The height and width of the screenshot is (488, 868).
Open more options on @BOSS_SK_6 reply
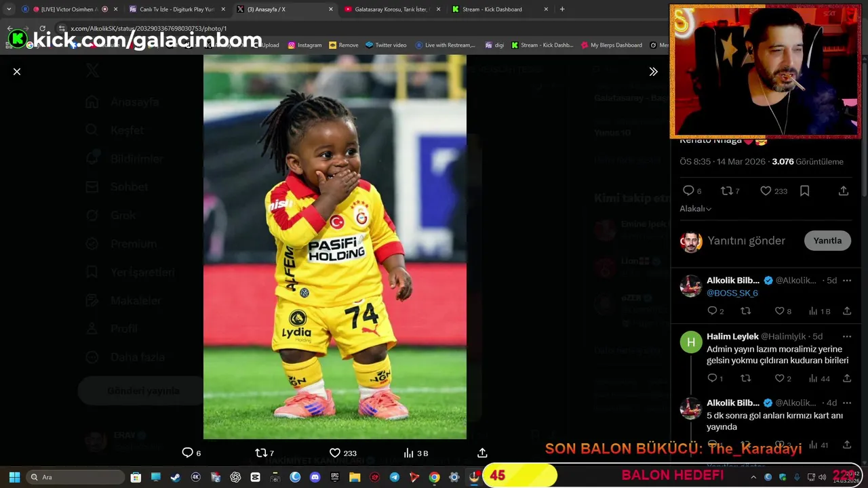846,281
